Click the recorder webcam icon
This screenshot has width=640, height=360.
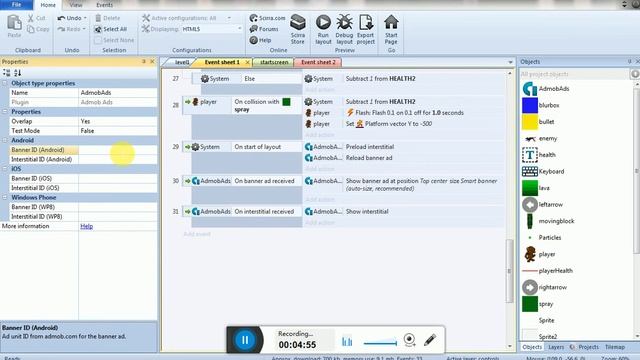409,340
